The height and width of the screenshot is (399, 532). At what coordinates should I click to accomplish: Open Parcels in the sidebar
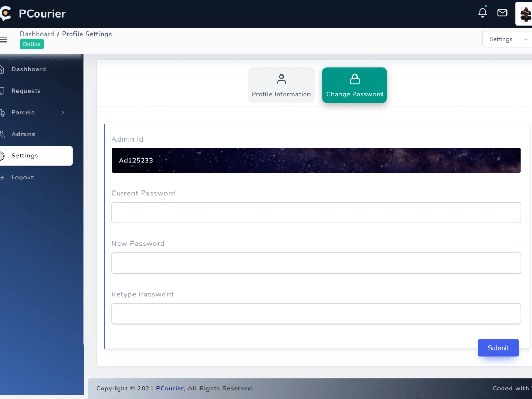pyautogui.click(x=23, y=113)
